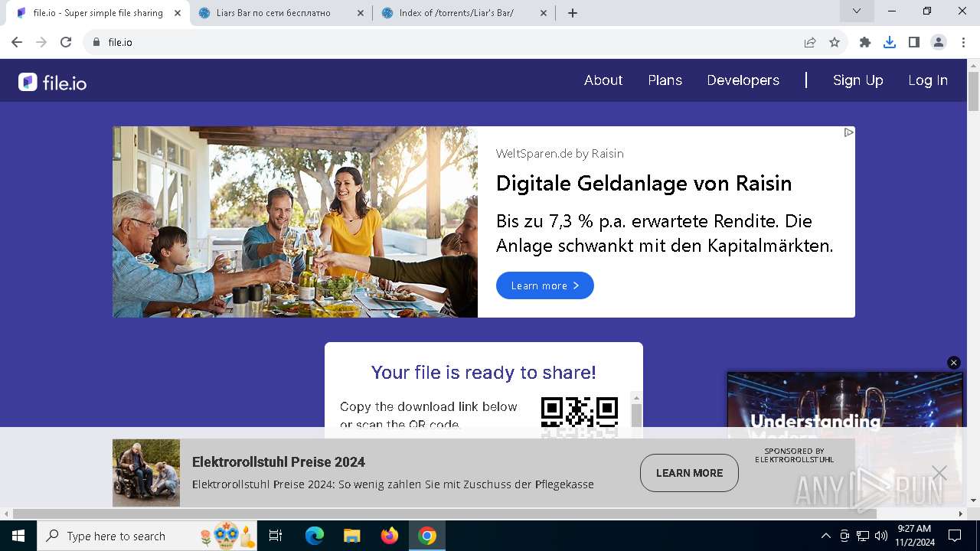Click the 'Your file is ready to share!' heading
Image resolution: width=980 pixels, height=551 pixels.
click(484, 373)
